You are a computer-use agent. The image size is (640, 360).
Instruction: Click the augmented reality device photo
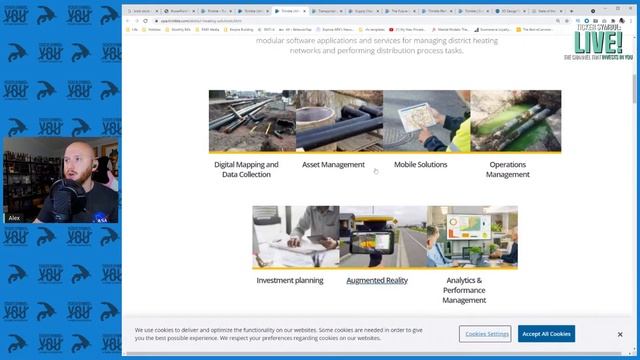tap(383, 237)
